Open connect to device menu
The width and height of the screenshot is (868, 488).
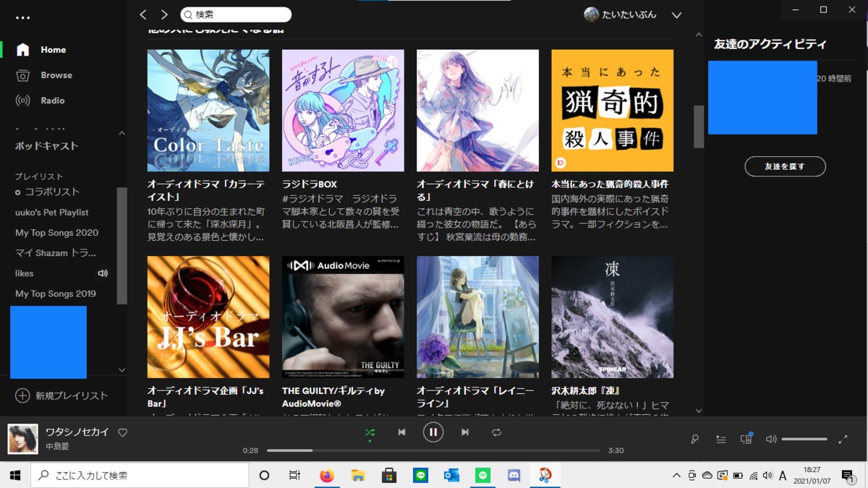[746, 439]
